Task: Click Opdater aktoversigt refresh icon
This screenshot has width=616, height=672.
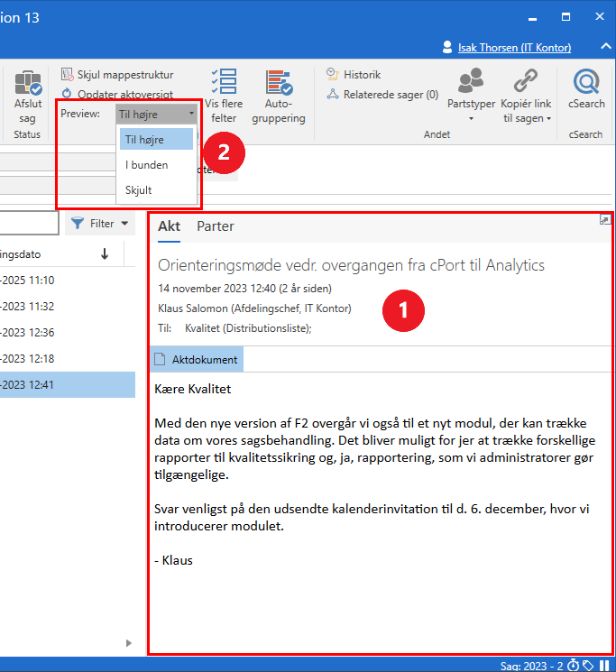Action: click(67, 93)
